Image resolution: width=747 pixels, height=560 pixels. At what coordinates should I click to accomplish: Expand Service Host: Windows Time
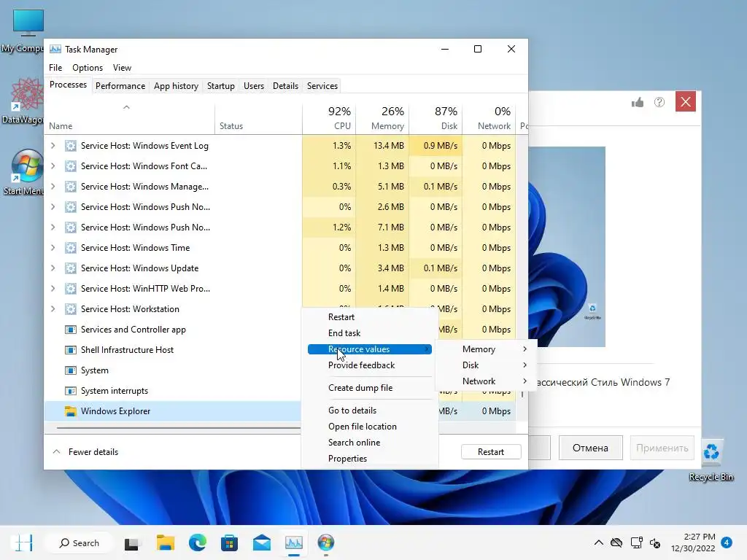[53, 248]
